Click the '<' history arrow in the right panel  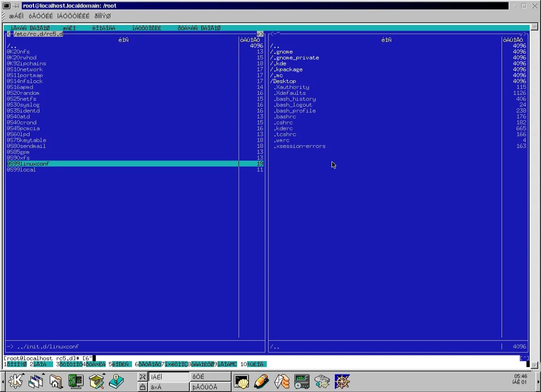tap(272, 34)
